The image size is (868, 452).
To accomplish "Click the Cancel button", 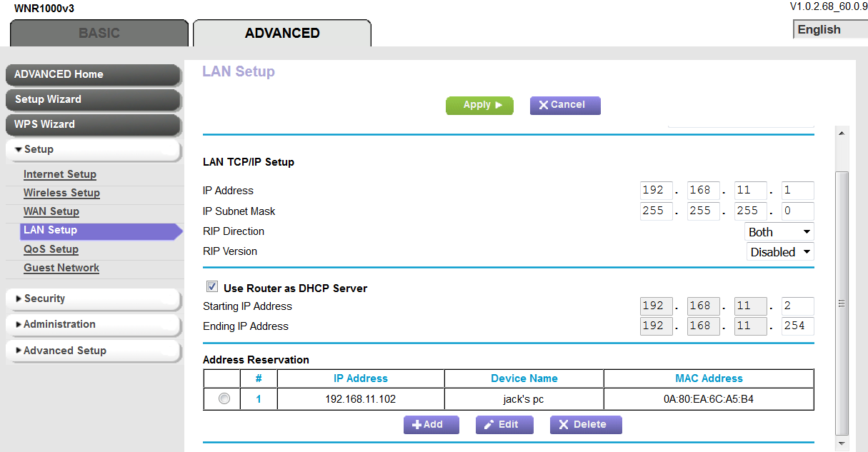I will pyautogui.click(x=564, y=105).
